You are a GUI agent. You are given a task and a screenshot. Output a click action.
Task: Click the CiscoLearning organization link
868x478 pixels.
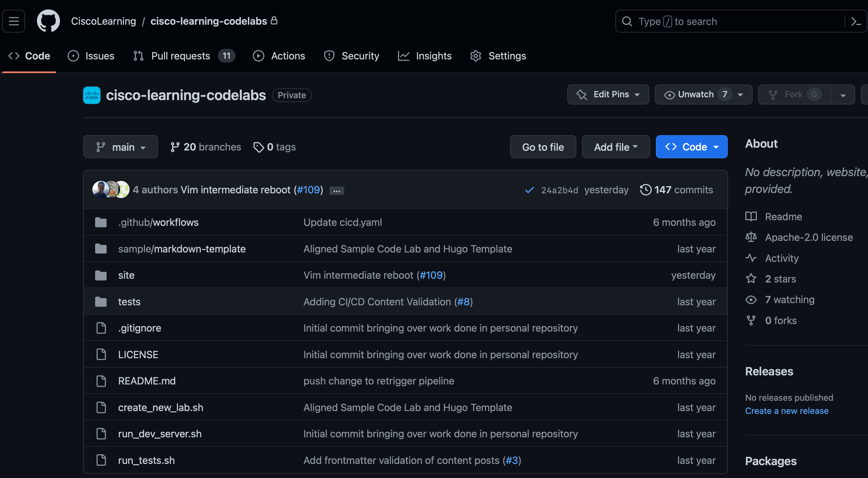coord(104,21)
